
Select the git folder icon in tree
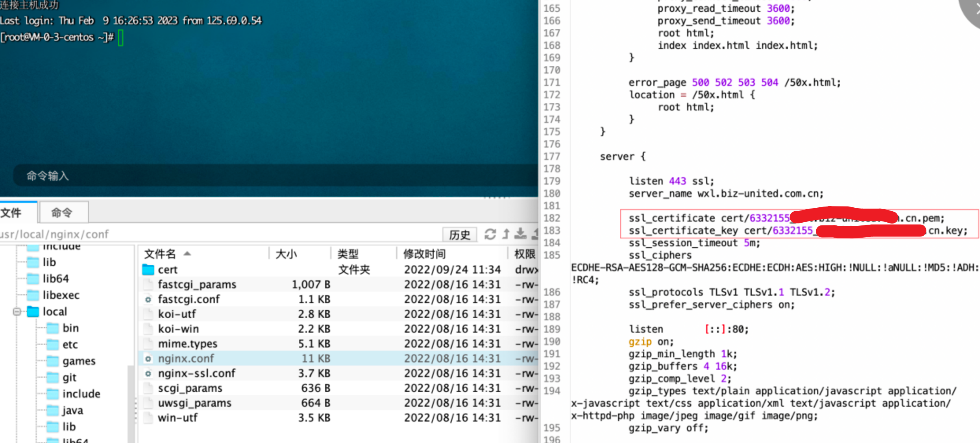pyautogui.click(x=53, y=378)
